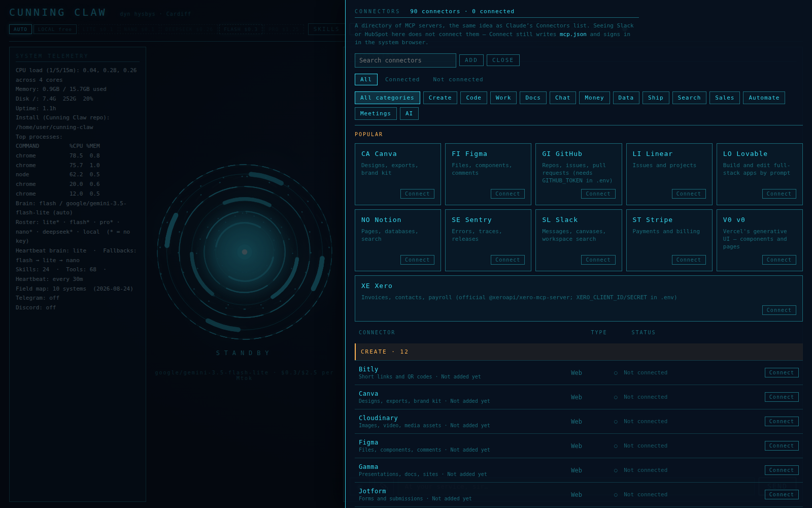
Task: Click the ADD button beside the search box
Action: click(471, 60)
